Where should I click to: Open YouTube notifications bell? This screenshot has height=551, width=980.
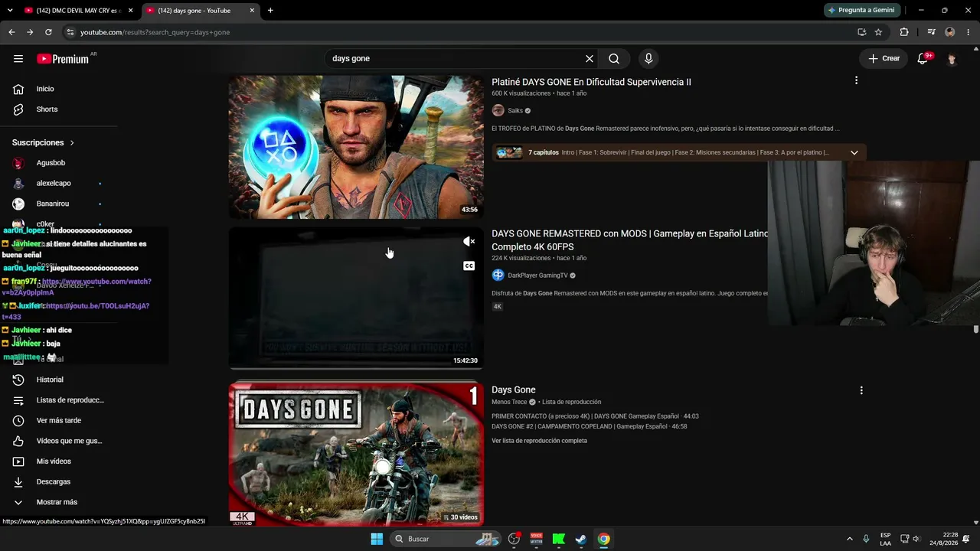coord(923,59)
